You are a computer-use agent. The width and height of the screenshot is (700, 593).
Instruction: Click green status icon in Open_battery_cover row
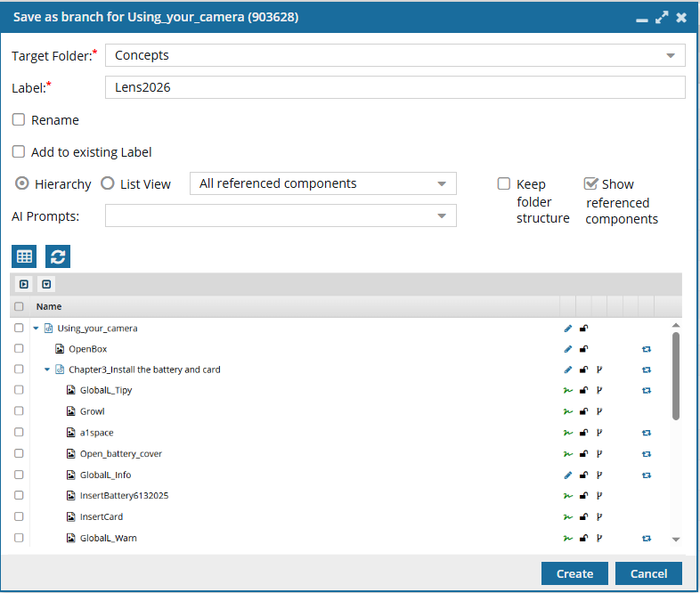568,454
